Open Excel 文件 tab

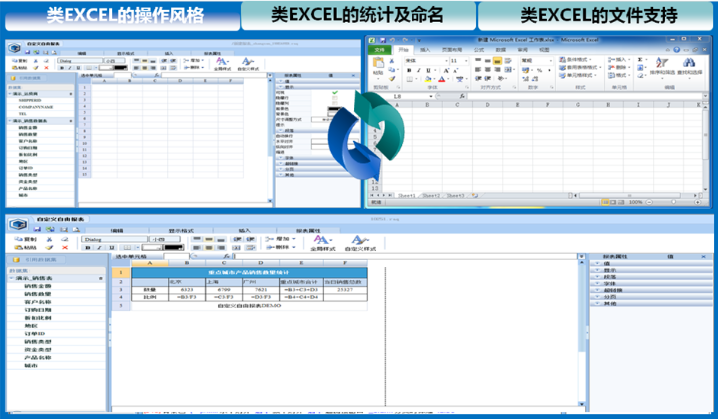tap(380, 49)
